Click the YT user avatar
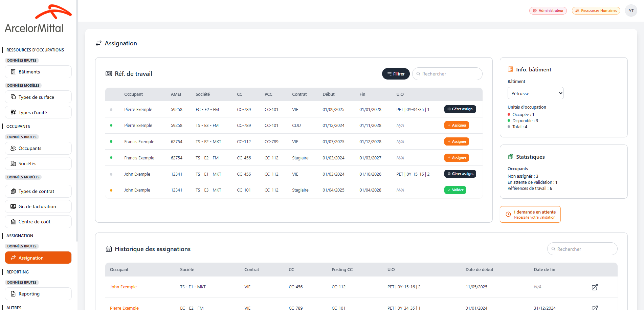 coord(631,11)
